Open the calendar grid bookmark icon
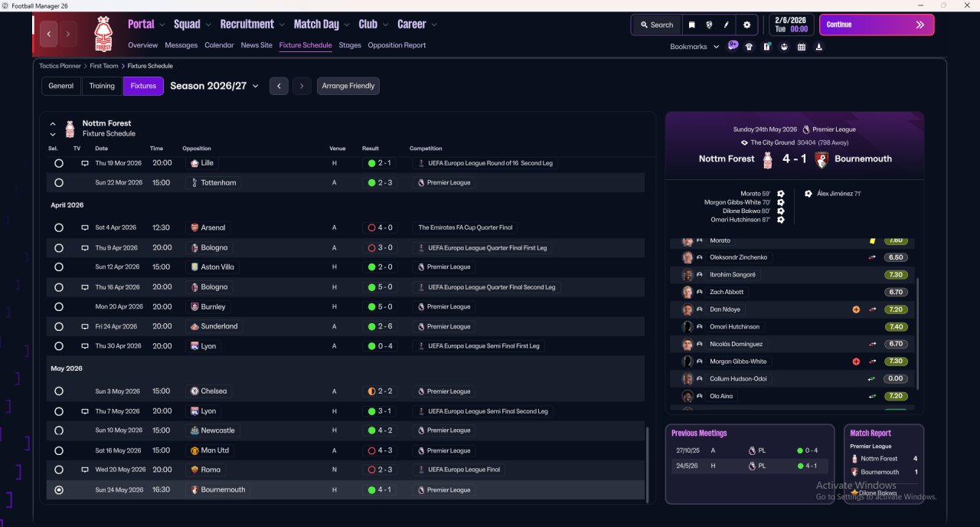The height and width of the screenshot is (527, 980). click(x=802, y=47)
